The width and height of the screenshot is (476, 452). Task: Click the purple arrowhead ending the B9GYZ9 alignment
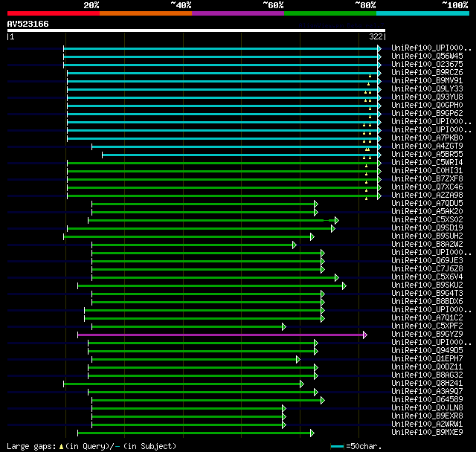click(x=365, y=335)
